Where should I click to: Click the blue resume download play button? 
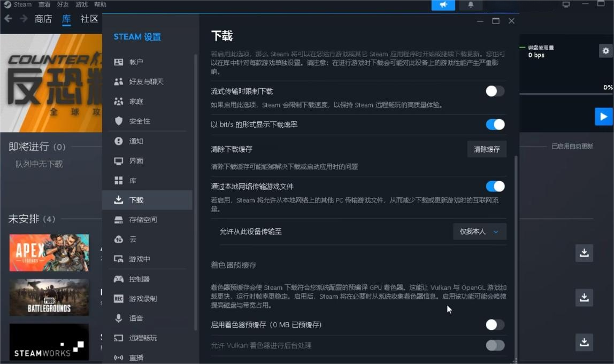click(605, 116)
